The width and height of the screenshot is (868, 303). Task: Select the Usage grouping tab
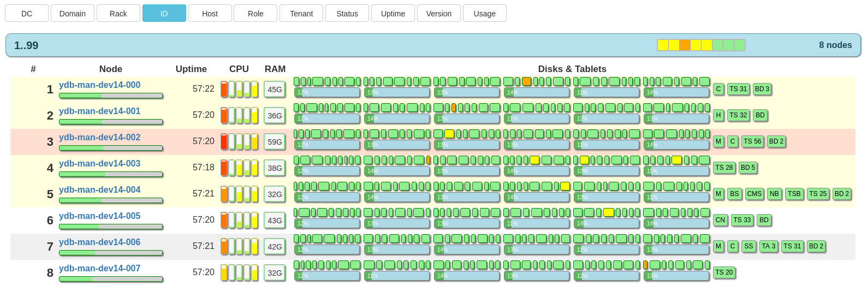[484, 14]
